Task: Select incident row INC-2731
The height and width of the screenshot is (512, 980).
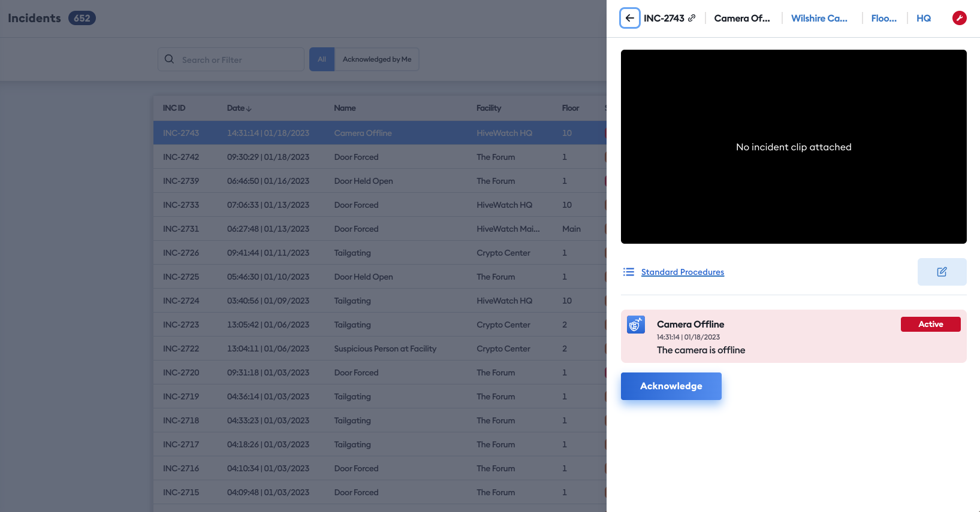Action: coord(380,229)
